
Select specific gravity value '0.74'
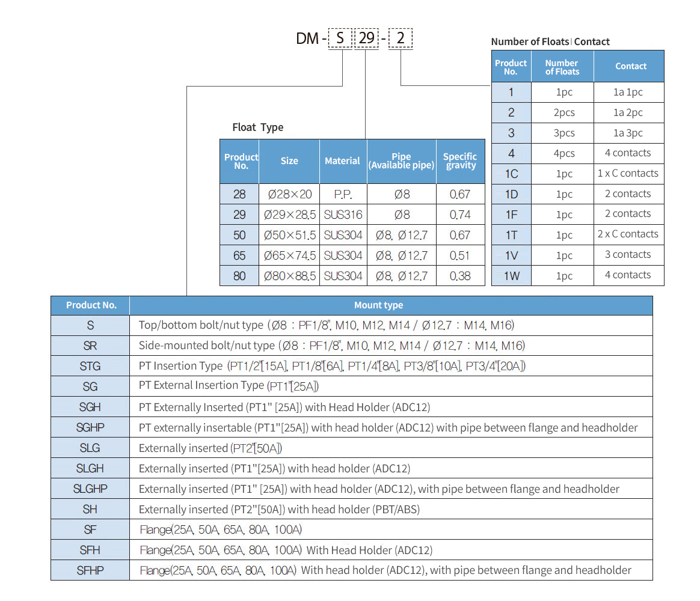click(460, 215)
